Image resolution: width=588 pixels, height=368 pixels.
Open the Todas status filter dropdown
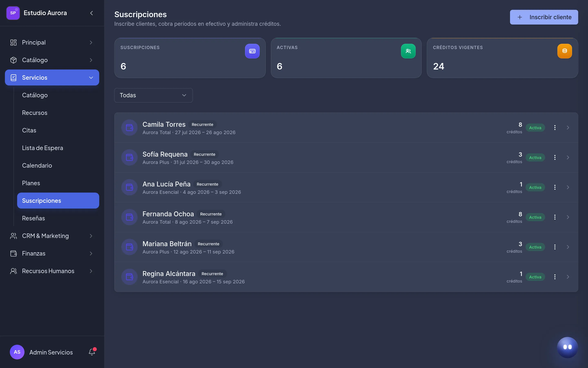153,95
